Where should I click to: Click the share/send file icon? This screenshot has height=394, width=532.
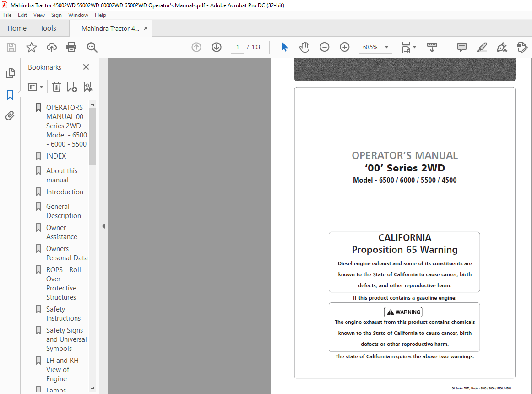point(522,47)
